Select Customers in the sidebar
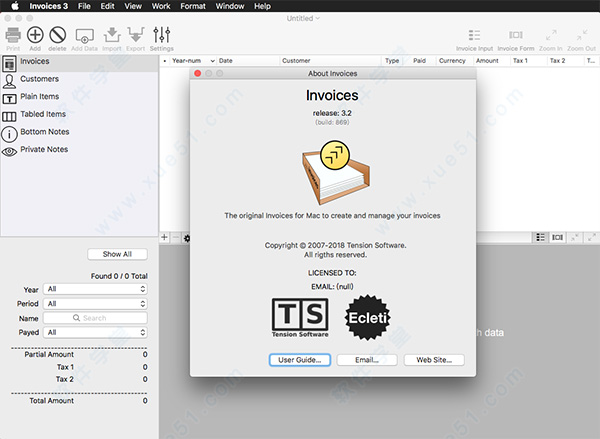 point(80,80)
